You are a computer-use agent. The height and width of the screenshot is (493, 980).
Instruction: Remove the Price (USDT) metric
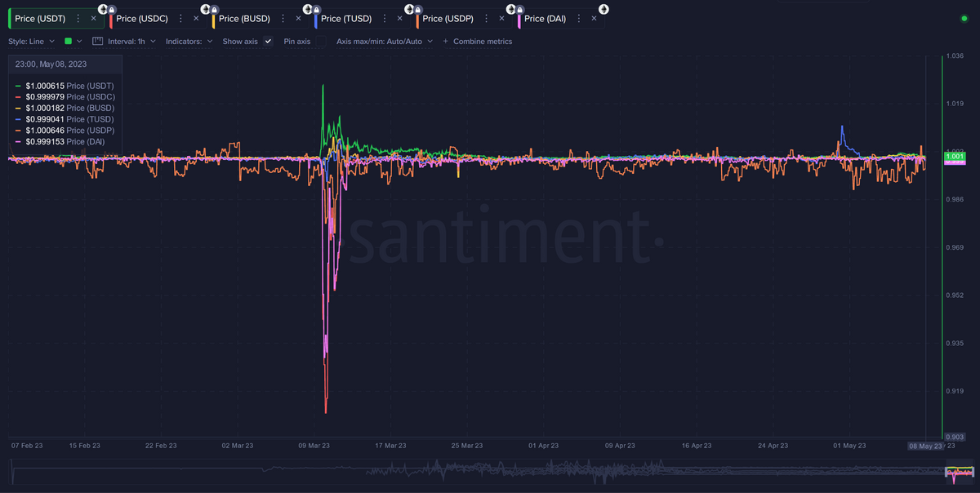tap(93, 18)
